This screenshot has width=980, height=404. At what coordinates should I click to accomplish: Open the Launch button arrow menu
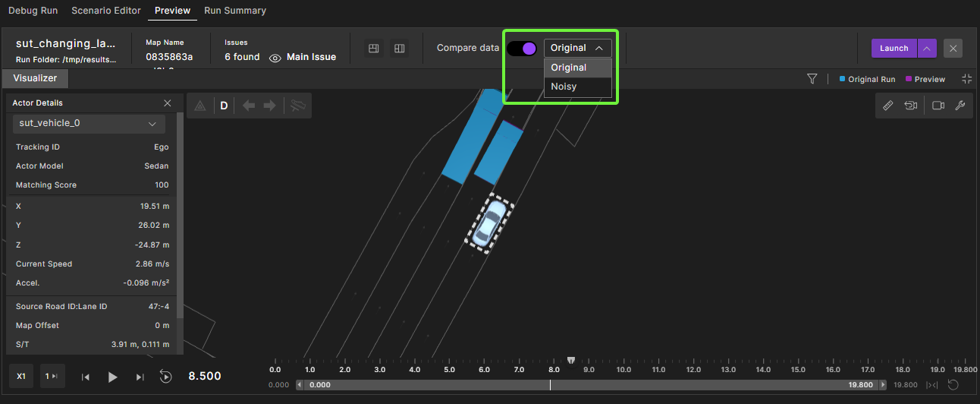(926, 49)
